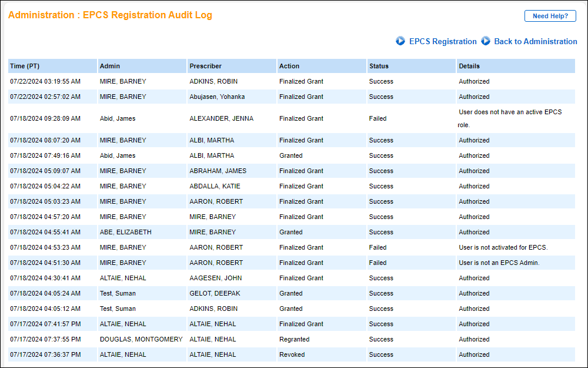Click the row showing User is not an EPCS Admin
Image resolution: width=588 pixels, height=368 pixels.
235,263
